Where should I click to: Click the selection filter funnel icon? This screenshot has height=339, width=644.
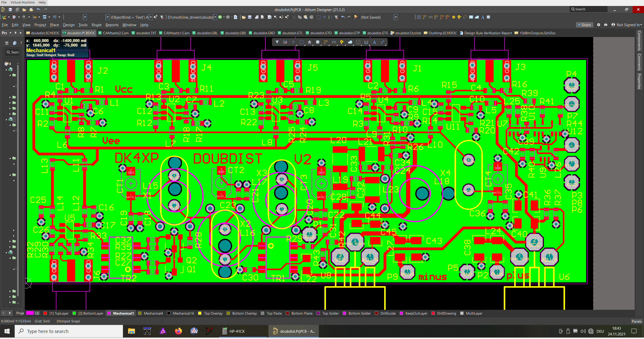click(277, 42)
